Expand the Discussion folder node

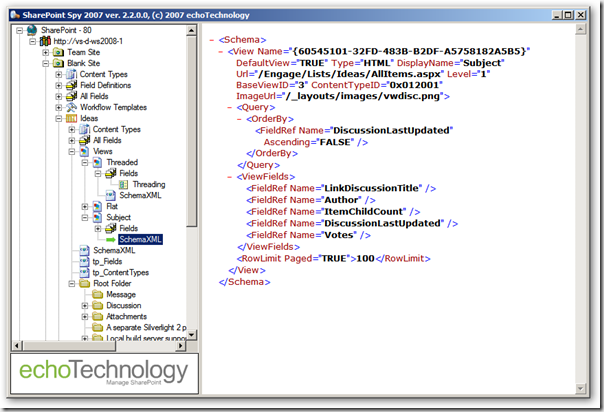click(x=85, y=305)
